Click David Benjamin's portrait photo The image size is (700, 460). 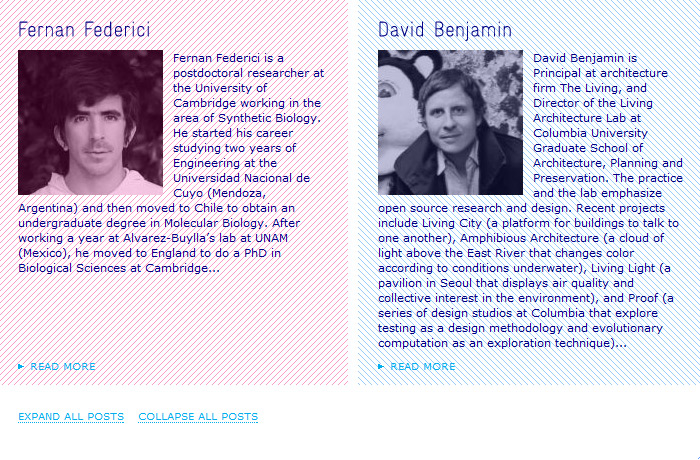pyautogui.click(x=450, y=122)
